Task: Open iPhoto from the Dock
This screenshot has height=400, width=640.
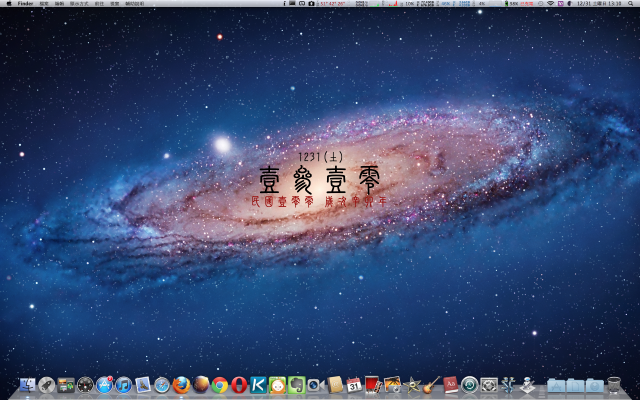Action: pos(393,385)
